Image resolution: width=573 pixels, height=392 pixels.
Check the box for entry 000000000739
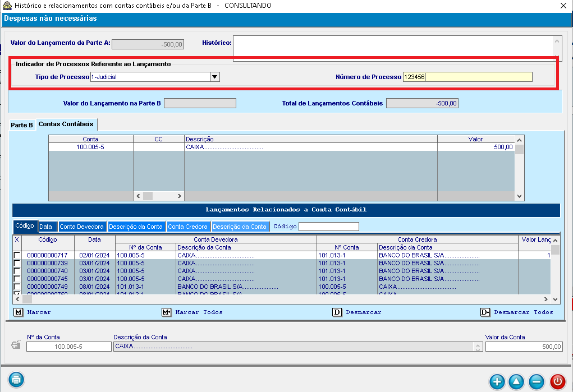point(17,263)
